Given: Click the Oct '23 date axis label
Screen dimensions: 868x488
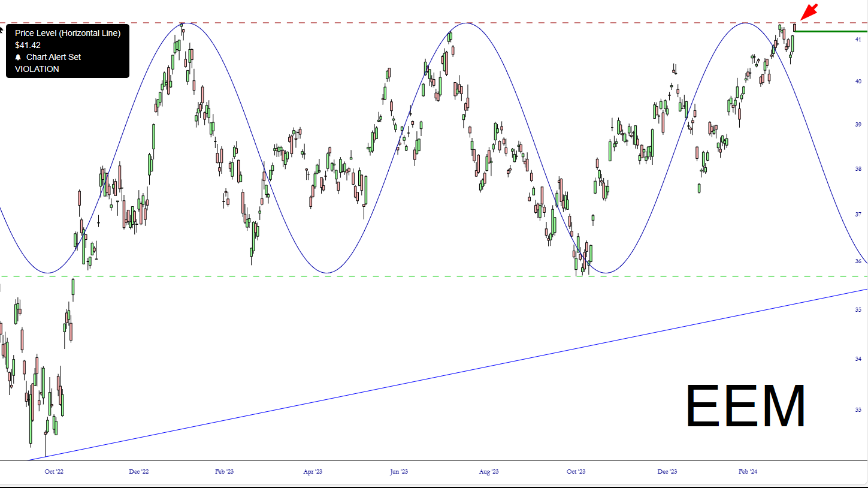Looking at the screenshot, I should [x=576, y=472].
